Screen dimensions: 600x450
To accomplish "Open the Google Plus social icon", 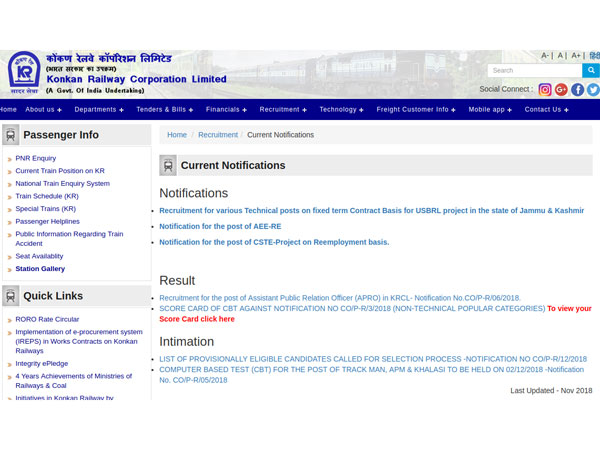I will [561, 90].
